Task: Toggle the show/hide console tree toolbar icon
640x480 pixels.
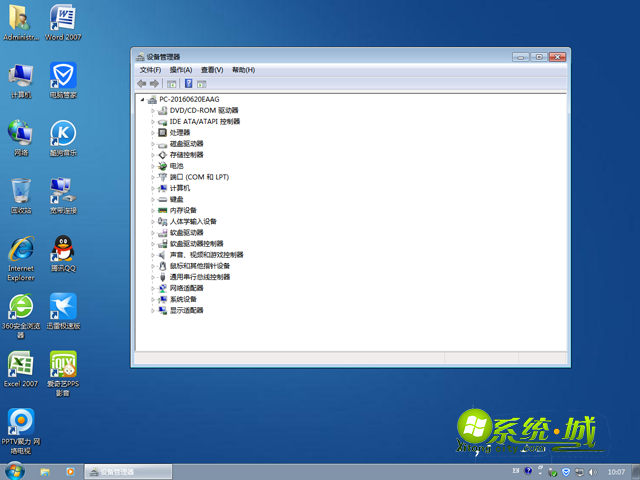Action: 171,84
